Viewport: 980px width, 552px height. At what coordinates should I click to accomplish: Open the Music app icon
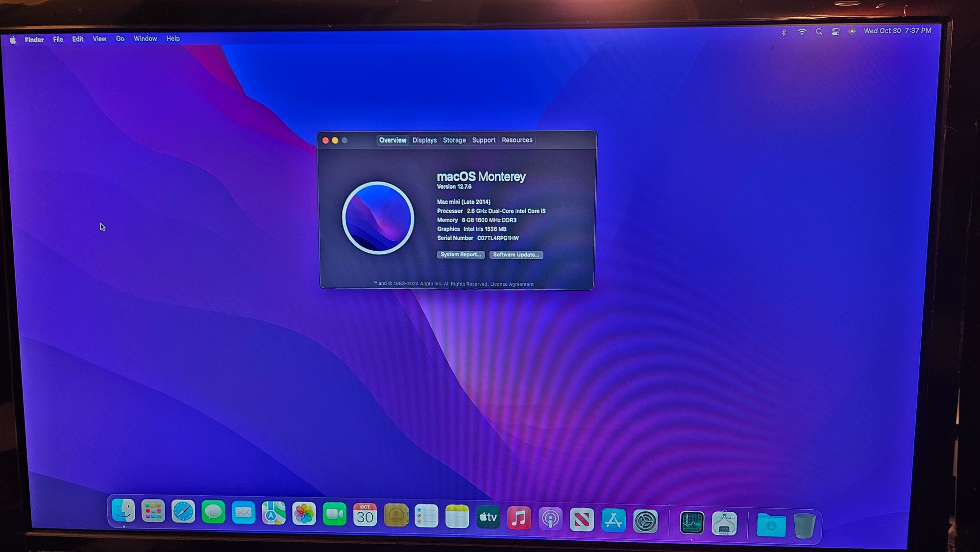[519, 518]
